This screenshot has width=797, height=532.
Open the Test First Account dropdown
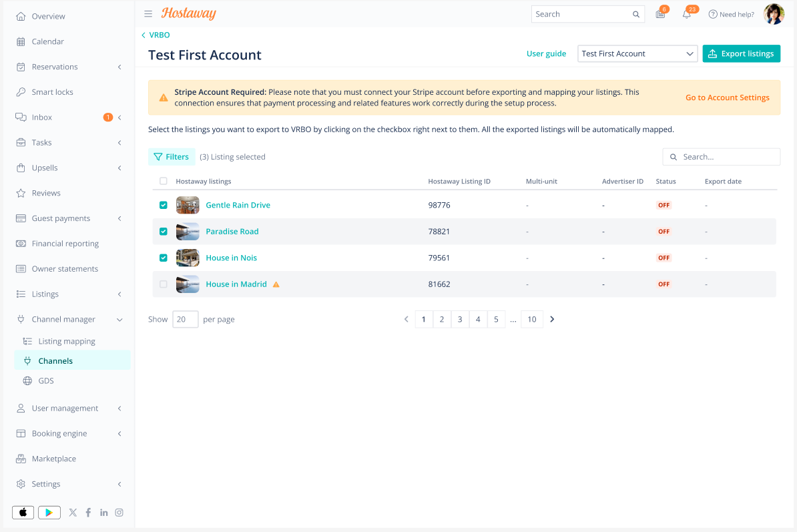637,54
